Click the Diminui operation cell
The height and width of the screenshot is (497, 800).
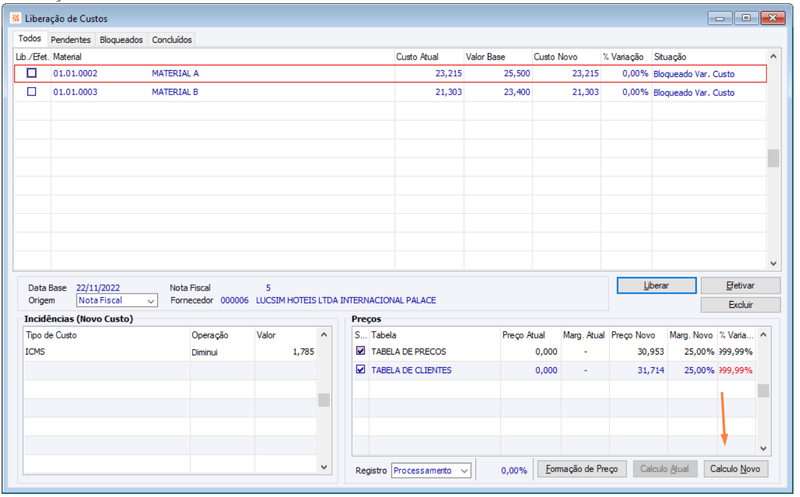coord(204,353)
